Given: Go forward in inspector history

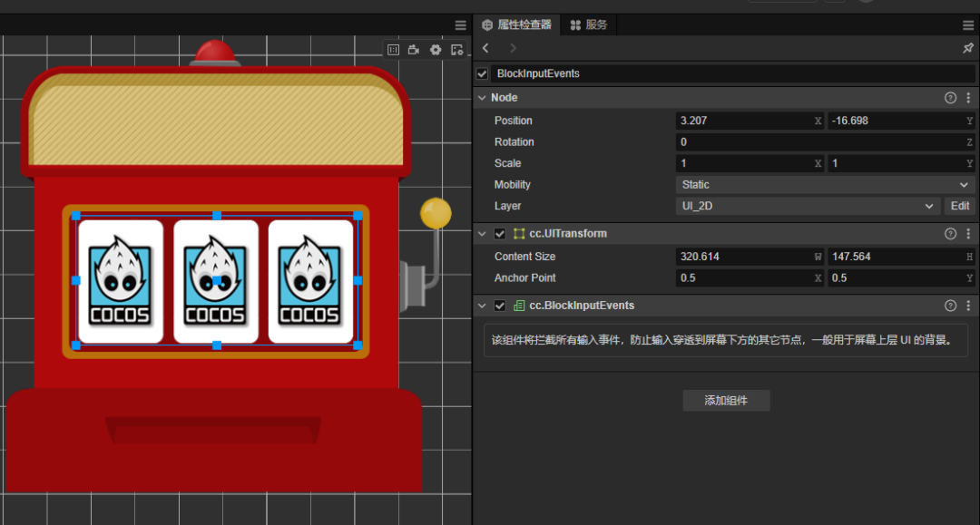Looking at the screenshot, I should click(513, 48).
